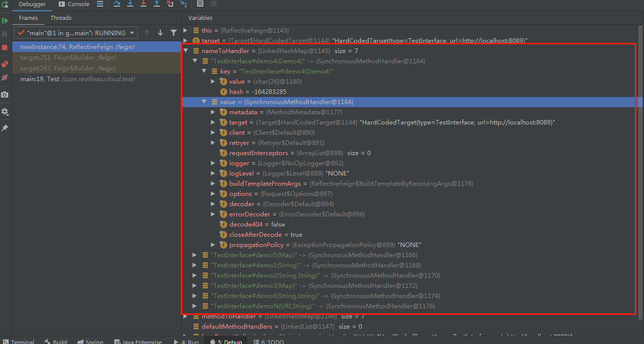Select frame main:19, Test

click(97, 79)
